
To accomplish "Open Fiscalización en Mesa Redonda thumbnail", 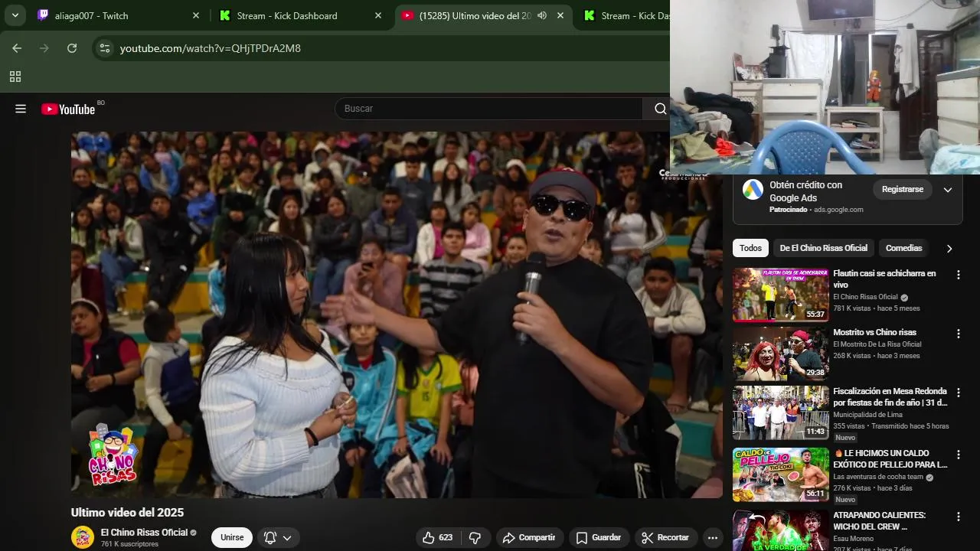I will (781, 412).
